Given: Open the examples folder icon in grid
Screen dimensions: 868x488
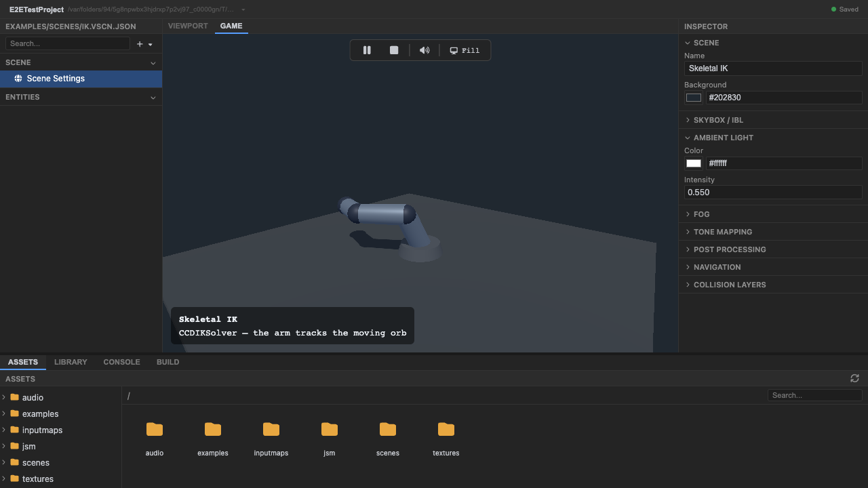Looking at the screenshot, I should (213, 429).
